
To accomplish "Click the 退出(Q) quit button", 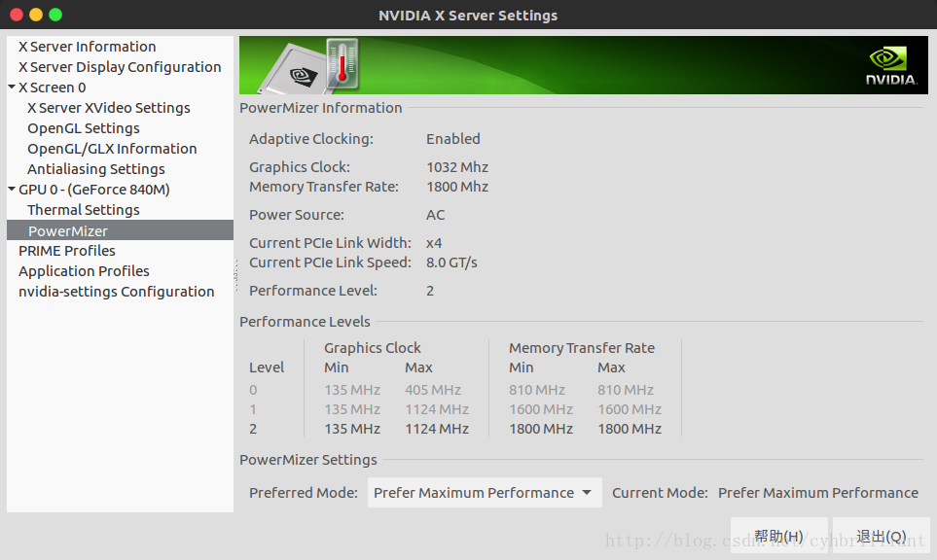I will point(882,536).
